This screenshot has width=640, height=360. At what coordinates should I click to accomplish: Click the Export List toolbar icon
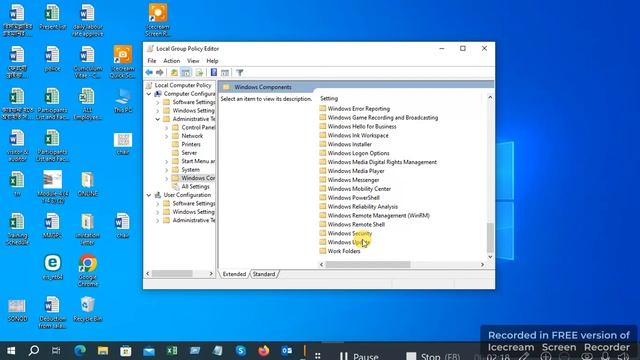(x=200, y=73)
